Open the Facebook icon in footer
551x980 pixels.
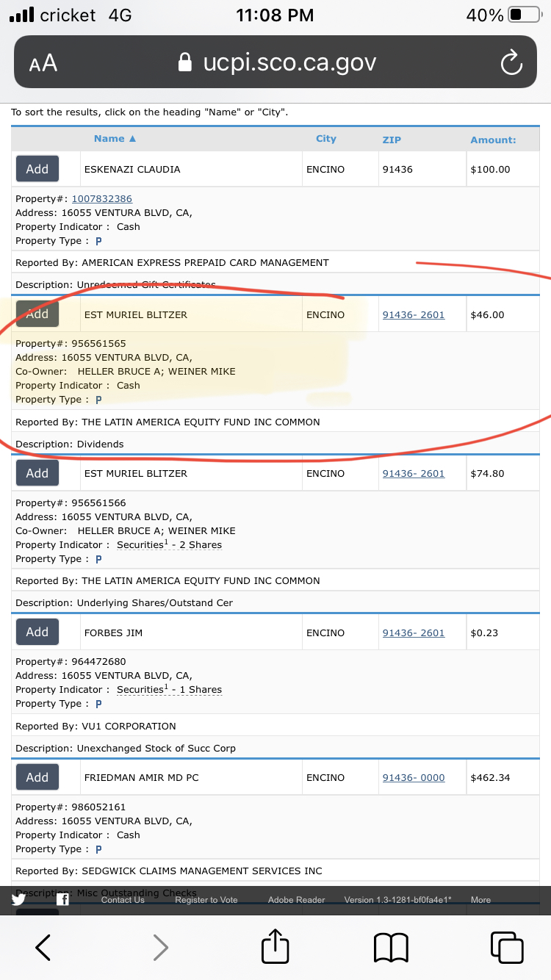(63, 899)
